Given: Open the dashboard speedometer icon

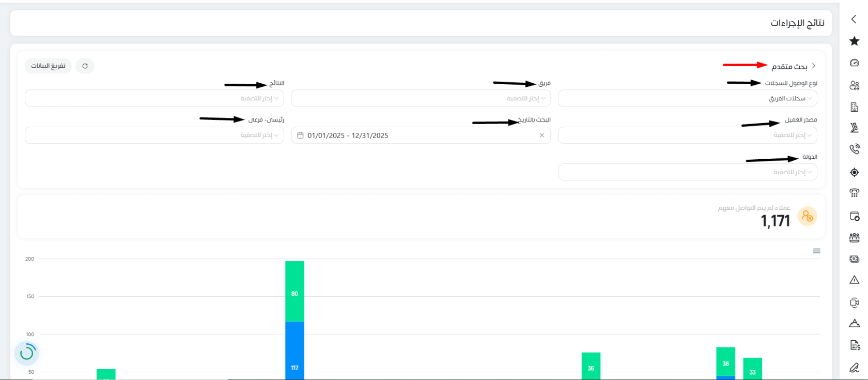Looking at the screenshot, I should [x=854, y=63].
